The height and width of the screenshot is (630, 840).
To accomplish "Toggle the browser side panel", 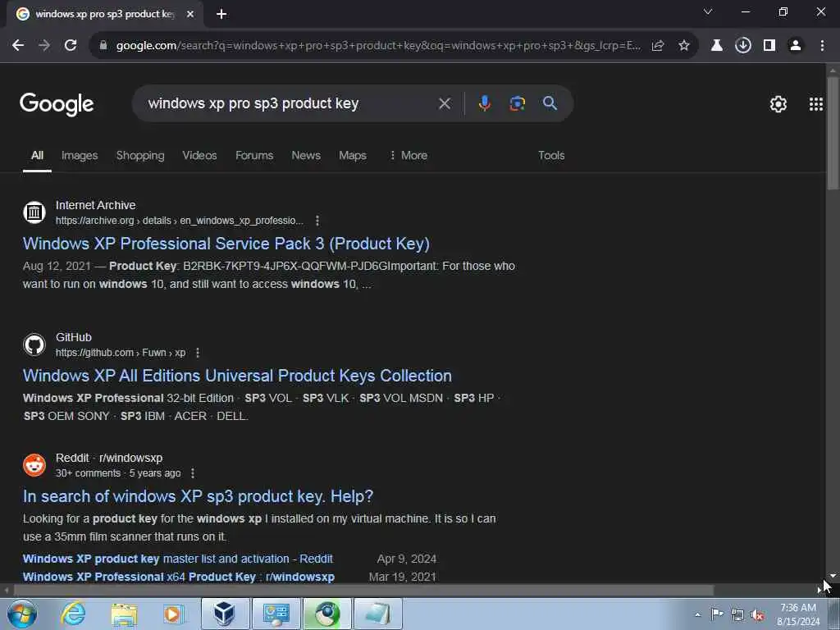I will 769,46.
